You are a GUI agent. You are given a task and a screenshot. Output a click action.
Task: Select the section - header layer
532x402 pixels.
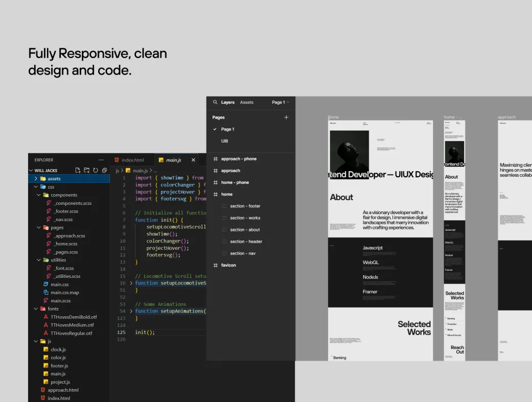pos(246,242)
